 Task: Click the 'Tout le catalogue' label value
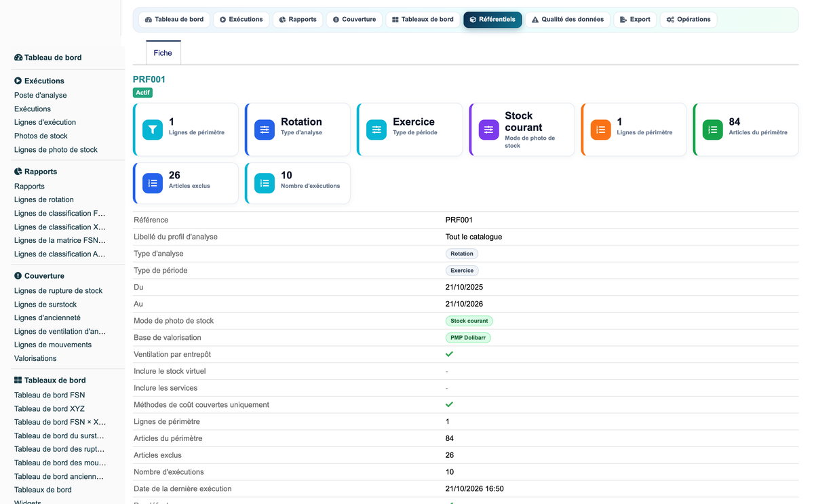coord(473,237)
